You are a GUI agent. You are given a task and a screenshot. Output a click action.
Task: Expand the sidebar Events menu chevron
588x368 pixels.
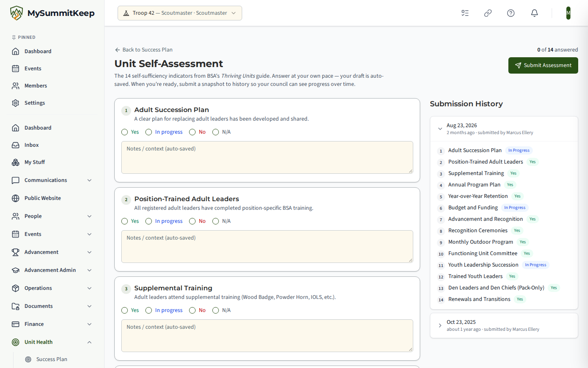pyautogui.click(x=89, y=234)
